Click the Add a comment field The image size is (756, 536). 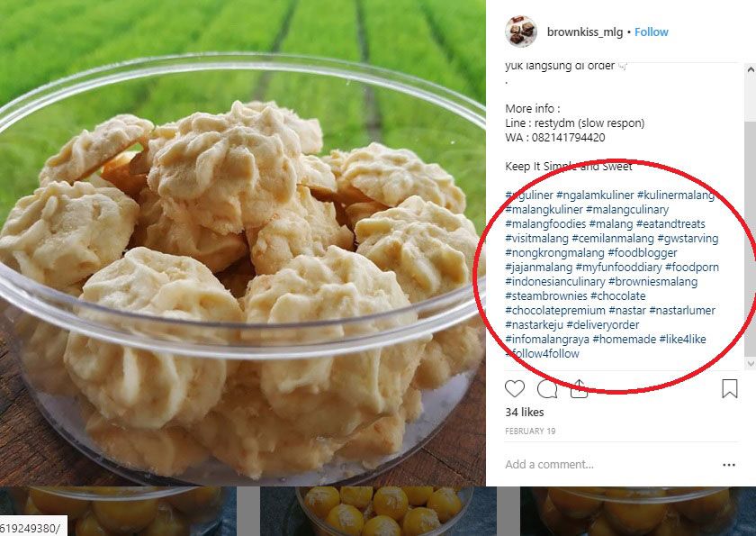[610, 465]
